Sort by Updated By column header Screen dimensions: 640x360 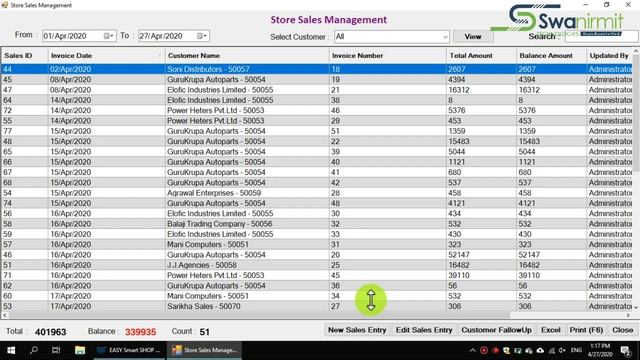click(x=609, y=56)
